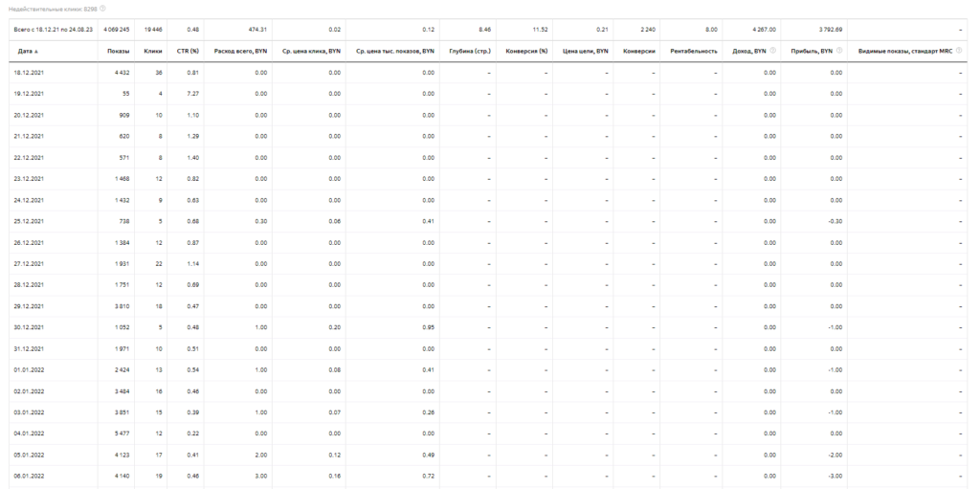
Task: Click total spend value 474.31
Action: 257,30
